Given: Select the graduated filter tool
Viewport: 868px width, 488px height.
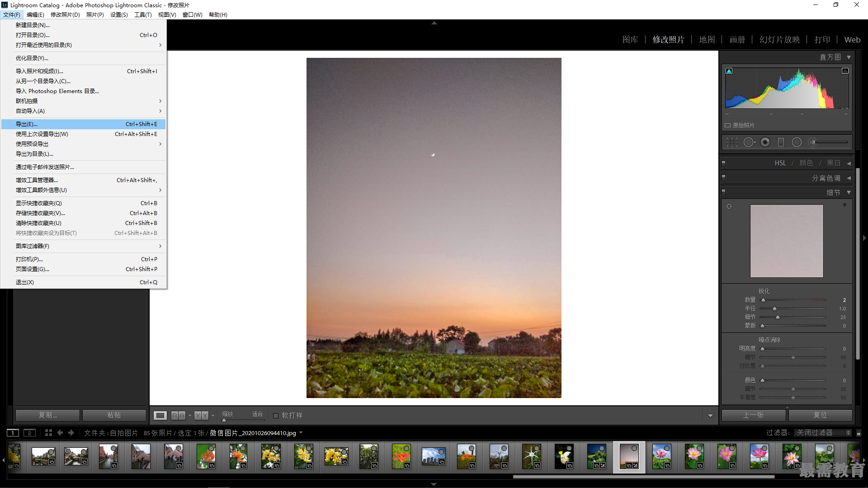Looking at the screenshot, I should pyautogui.click(x=781, y=142).
